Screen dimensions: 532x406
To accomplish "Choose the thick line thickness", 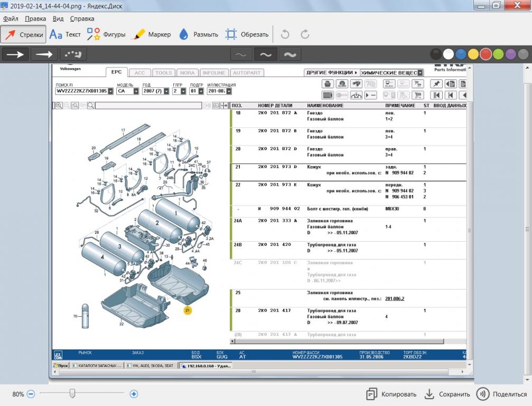I will [x=290, y=54].
